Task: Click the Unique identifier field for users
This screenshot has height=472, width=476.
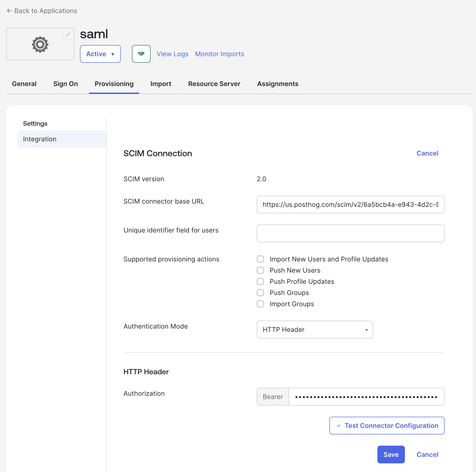Action: click(350, 233)
